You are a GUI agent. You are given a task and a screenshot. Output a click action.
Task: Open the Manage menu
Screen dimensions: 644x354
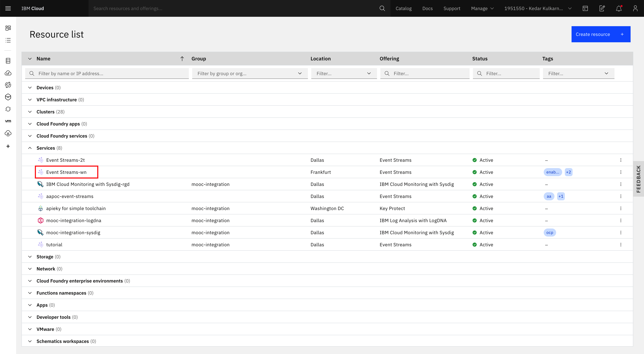[482, 8]
